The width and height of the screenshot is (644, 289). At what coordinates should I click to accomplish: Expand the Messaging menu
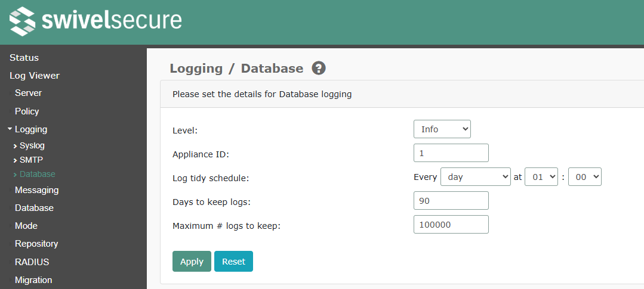[36, 190]
